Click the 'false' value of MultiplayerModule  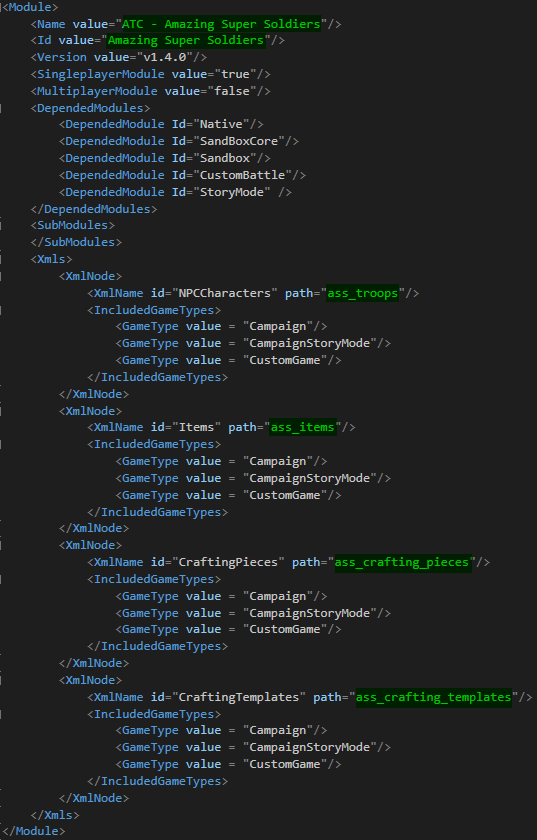click(x=232, y=91)
